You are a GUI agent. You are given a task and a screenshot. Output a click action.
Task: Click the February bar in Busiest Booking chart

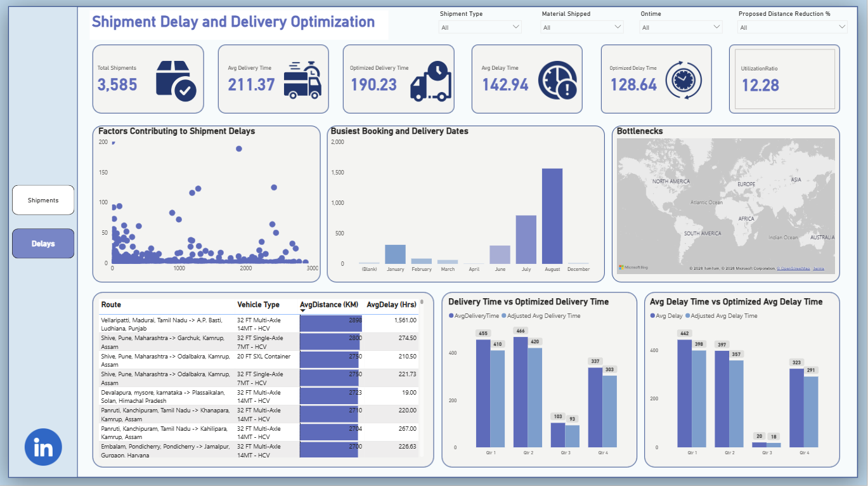click(x=421, y=261)
